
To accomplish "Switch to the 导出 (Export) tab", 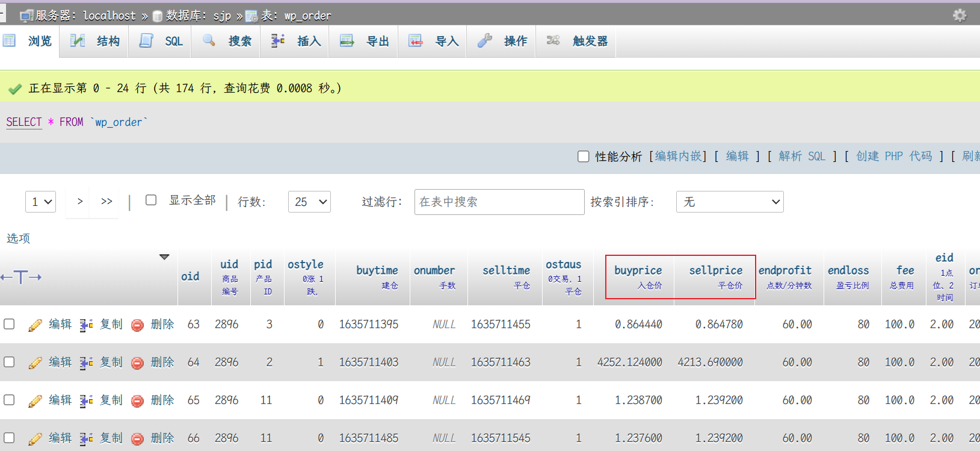I will tap(364, 41).
